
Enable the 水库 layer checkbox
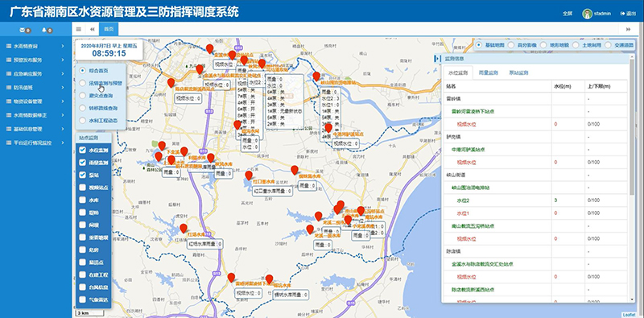(x=82, y=200)
